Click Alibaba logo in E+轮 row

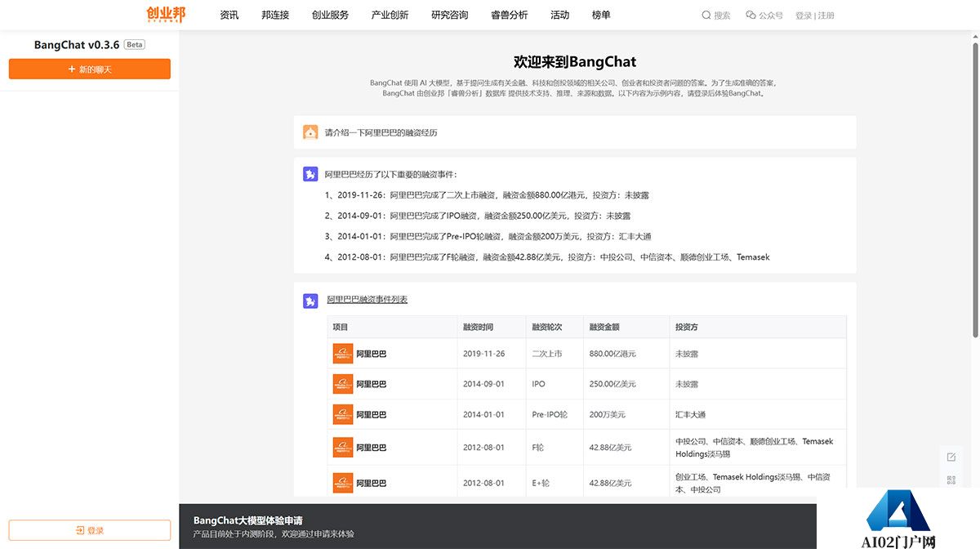coord(343,483)
